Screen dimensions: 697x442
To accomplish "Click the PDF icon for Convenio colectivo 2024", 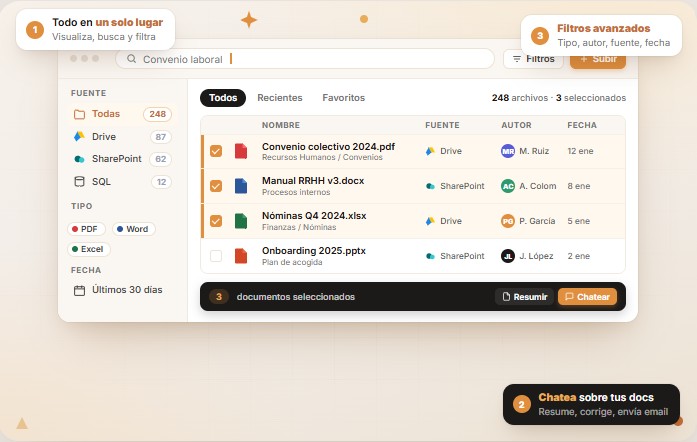I will tap(241, 151).
